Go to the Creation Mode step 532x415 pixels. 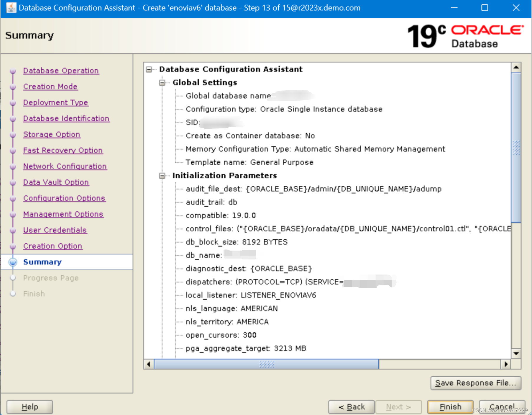50,86
